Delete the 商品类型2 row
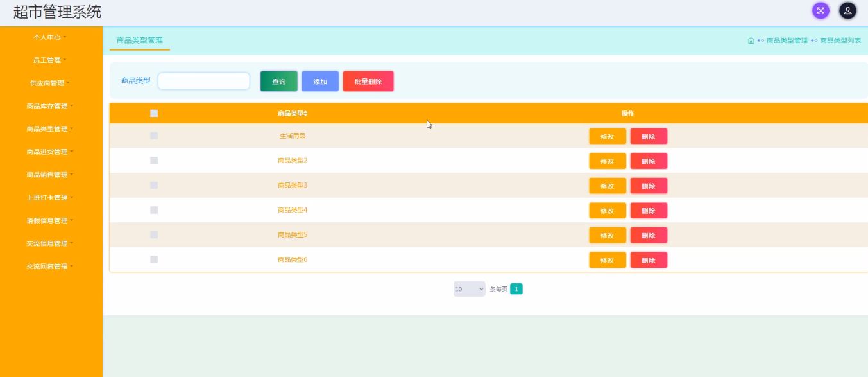The height and width of the screenshot is (377, 868). [x=649, y=161]
